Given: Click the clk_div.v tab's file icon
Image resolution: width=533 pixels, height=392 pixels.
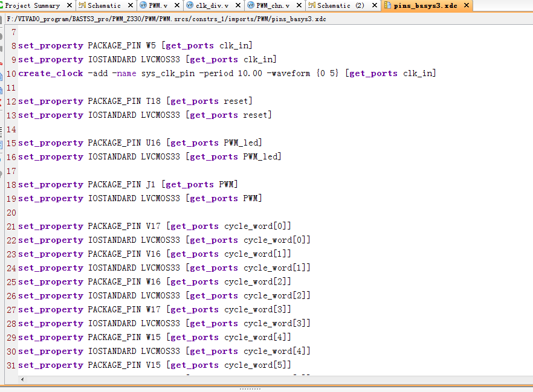Looking at the screenshot, I should coord(190,5).
